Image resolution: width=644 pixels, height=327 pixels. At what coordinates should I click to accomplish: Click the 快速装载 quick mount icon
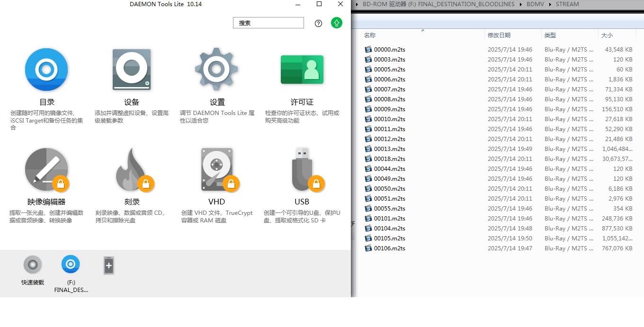(33, 265)
